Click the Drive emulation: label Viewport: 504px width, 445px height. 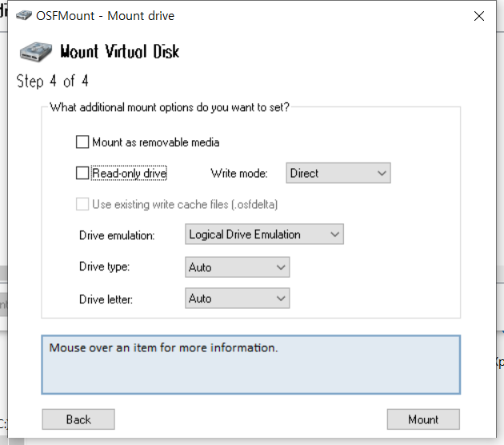coord(117,235)
